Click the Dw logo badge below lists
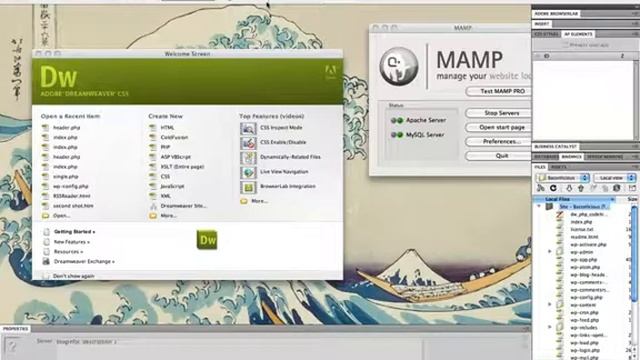 coord(207,240)
